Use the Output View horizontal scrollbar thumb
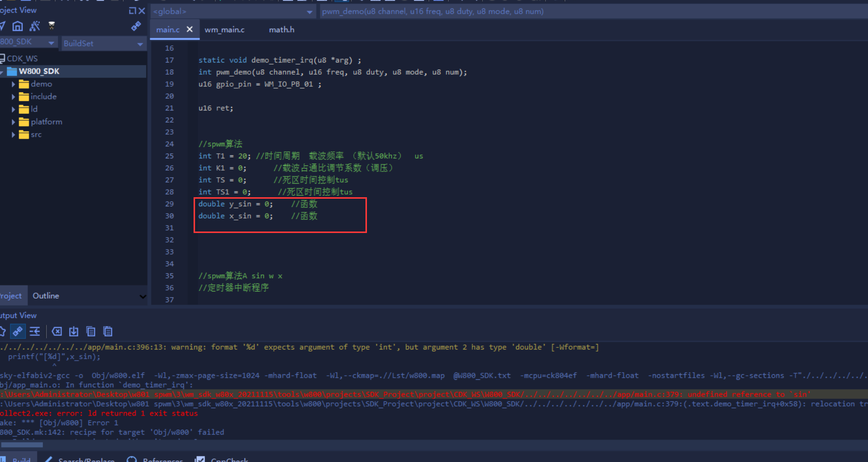This screenshot has height=462, width=868. click(x=22, y=445)
